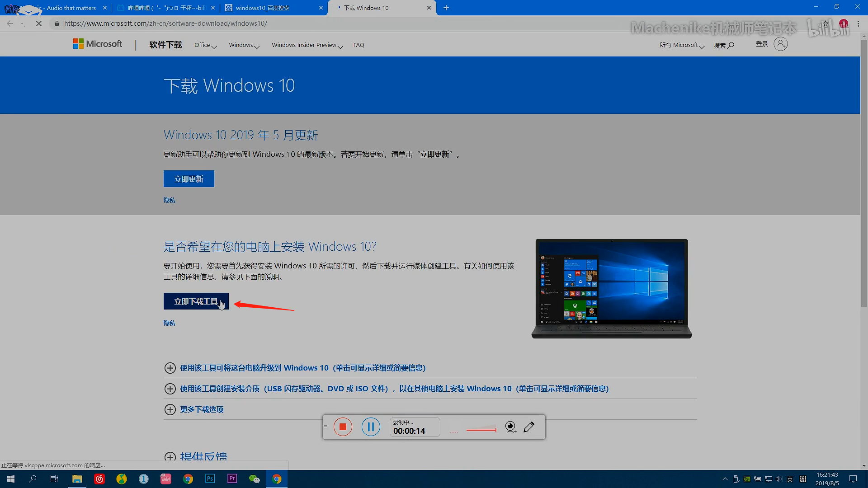
Task: Pause the recording using the blue pause button
Action: (371, 427)
